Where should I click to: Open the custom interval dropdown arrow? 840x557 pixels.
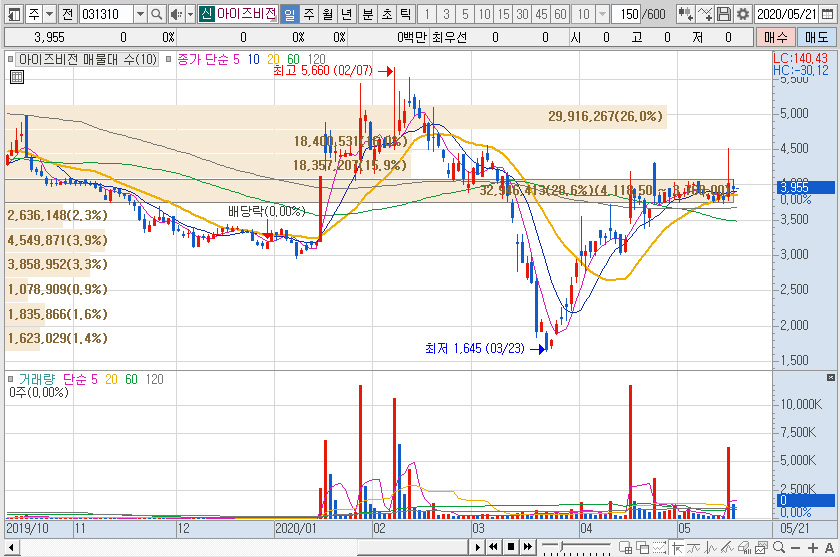(x=602, y=14)
